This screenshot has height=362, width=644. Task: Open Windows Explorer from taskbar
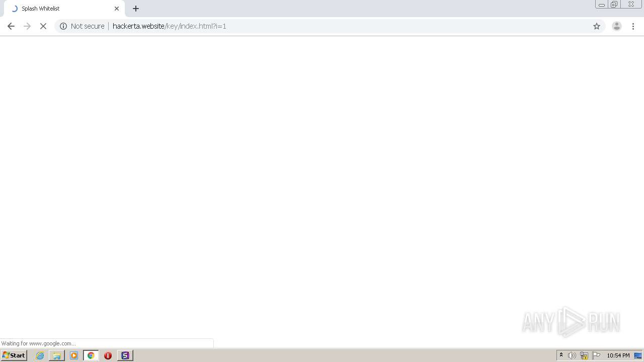pos(57,355)
